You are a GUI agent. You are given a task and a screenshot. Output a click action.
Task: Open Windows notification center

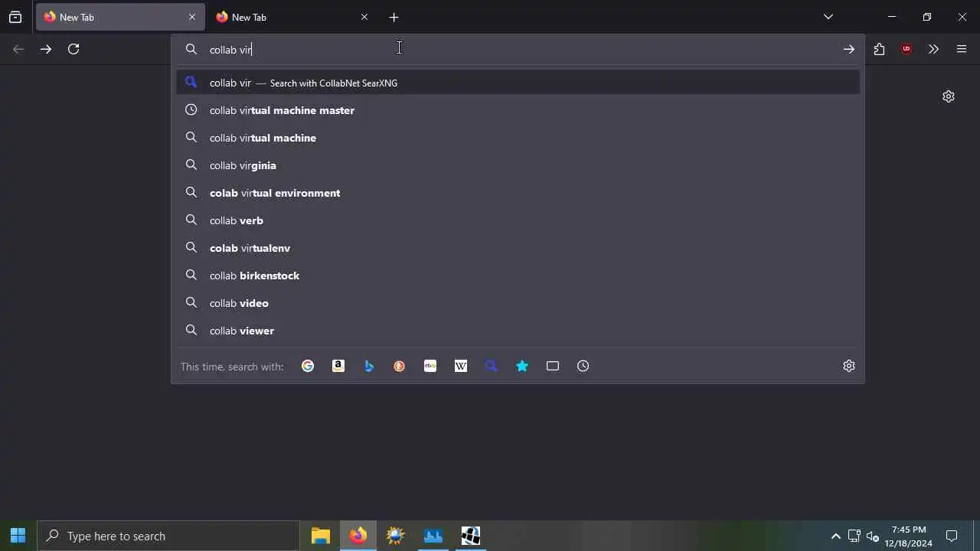952,536
